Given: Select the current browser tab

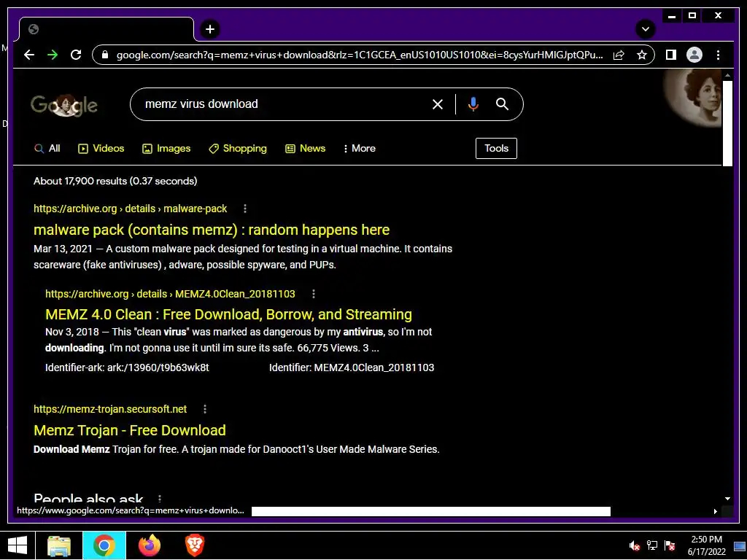Looking at the screenshot, I should pyautogui.click(x=107, y=29).
